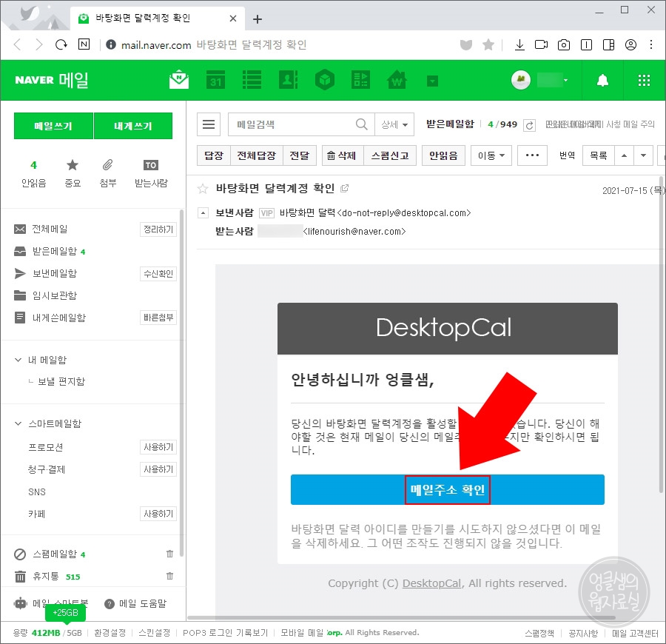Filter important mail with the 중요 star

(73, 174)
